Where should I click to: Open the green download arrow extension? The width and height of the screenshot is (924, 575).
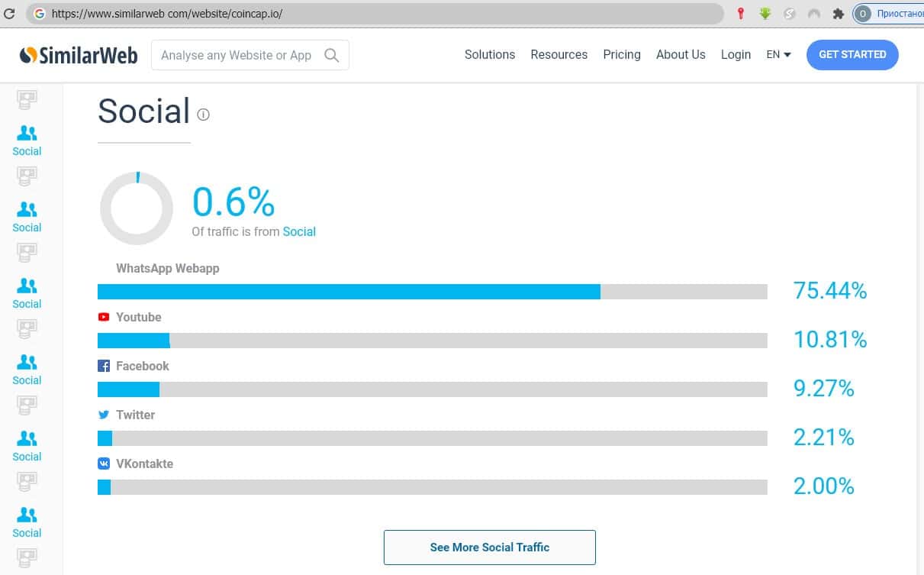[765, 14]
